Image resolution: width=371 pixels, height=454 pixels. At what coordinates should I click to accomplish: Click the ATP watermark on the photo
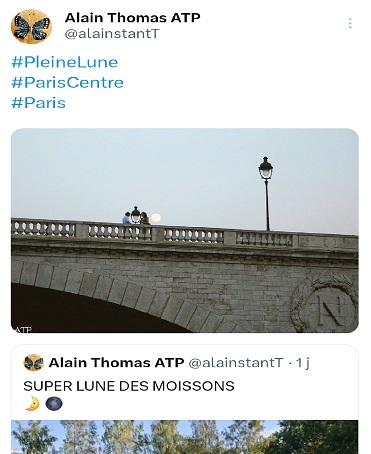23,330
